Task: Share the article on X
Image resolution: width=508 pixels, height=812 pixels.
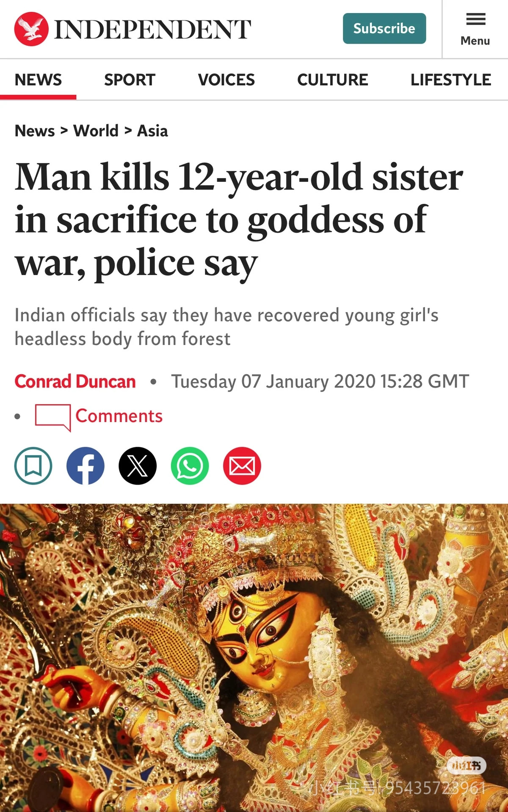Action: click(x=138, y=466)
